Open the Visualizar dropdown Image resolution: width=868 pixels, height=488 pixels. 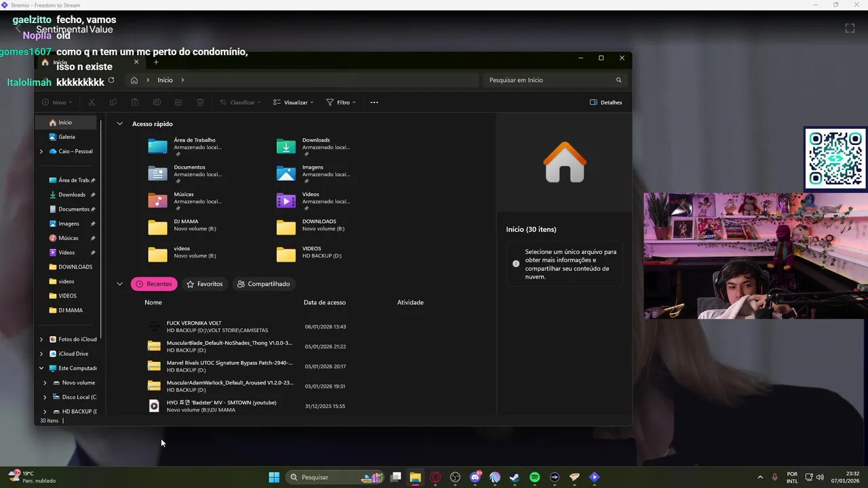[x=294, y=102]
